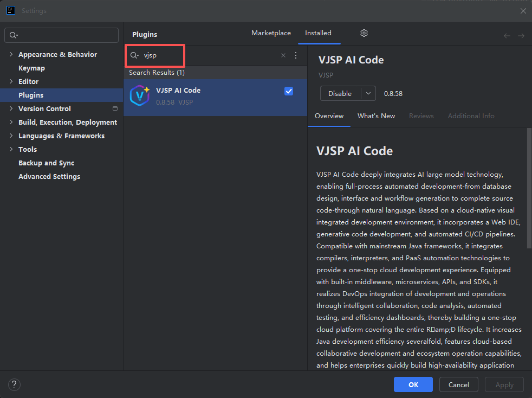Click the forward navigation arrow

[x=520, y=35]
